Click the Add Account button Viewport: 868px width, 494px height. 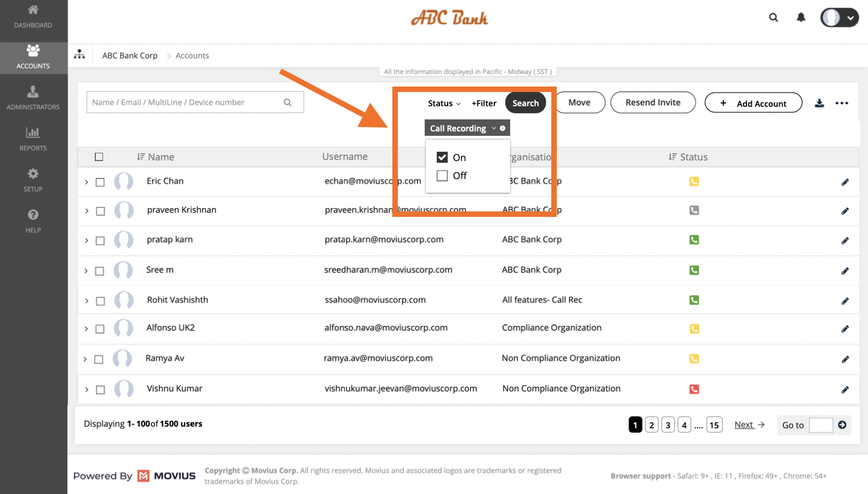[x=753, y=103]
